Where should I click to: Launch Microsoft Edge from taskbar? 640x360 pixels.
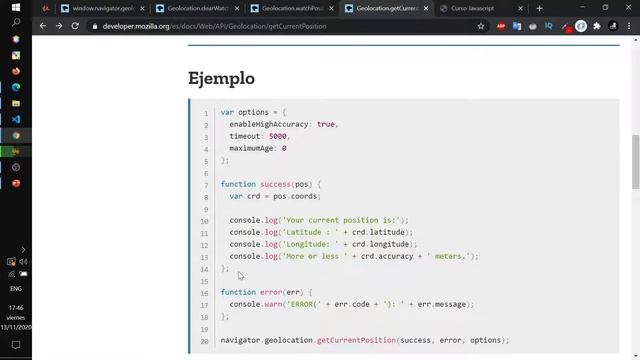(x=16, y=87)
